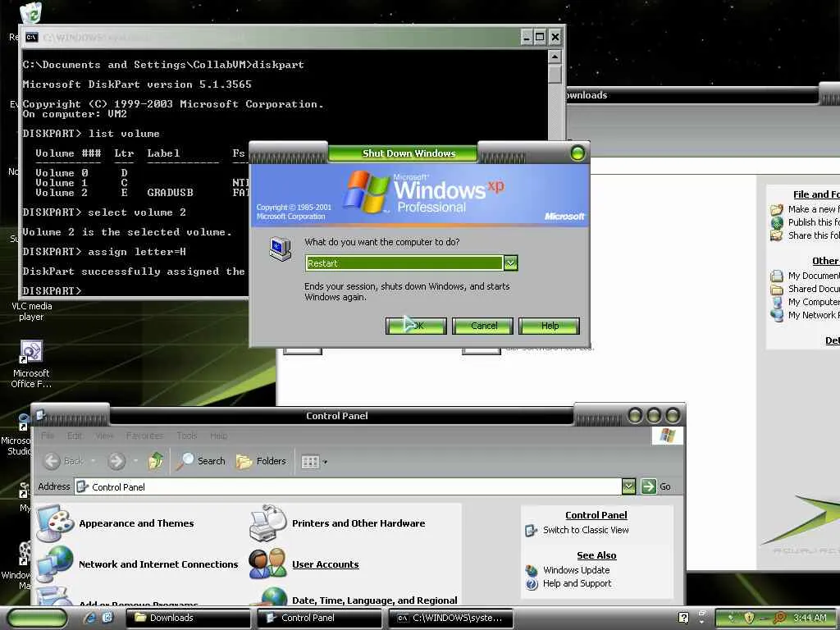This screenshot has width=840, height=630.
Task: Switch to Downloads taskbar button
Action: [x=188, y=618]
